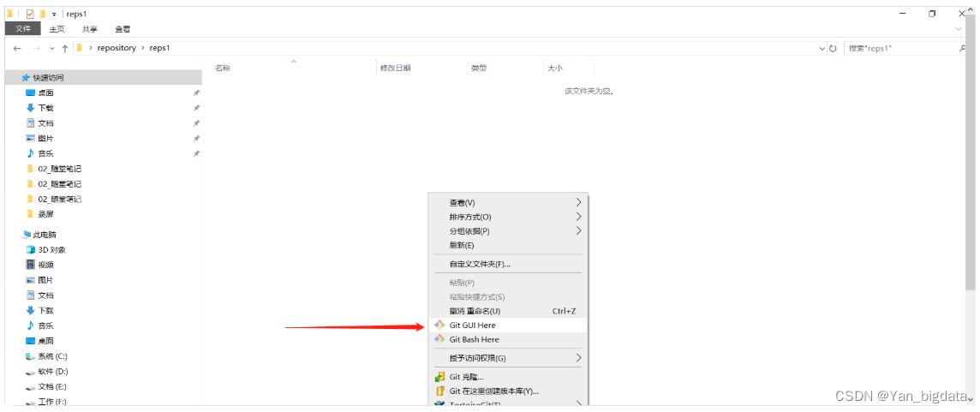This screenshot has height=412, width=980.
Task: Click the 3D 对象 cube icon
Action: (x=30, y=249)
